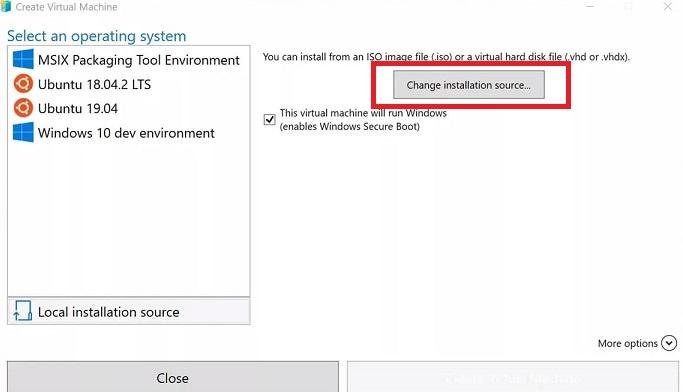Pick Windows 10 dev environment entry text
The image size is (683, 392).
pyautogui.click(x=126, y=133)
